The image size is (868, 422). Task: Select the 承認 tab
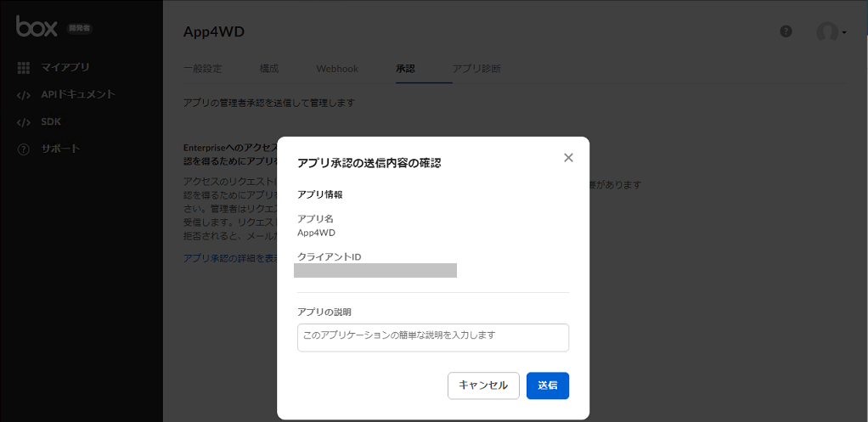pyautogui.click(x=405, y=69)
